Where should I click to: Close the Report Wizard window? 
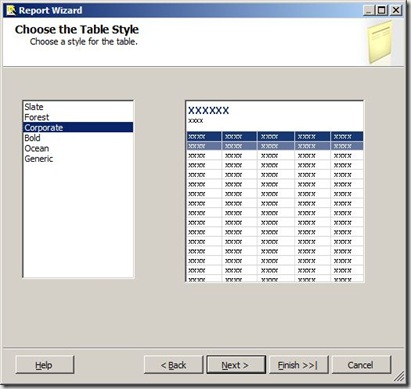[x=396, y=10]
